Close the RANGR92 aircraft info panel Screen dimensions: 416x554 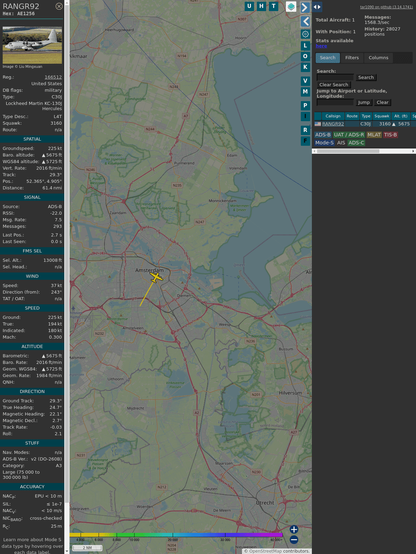click(59, 6)
